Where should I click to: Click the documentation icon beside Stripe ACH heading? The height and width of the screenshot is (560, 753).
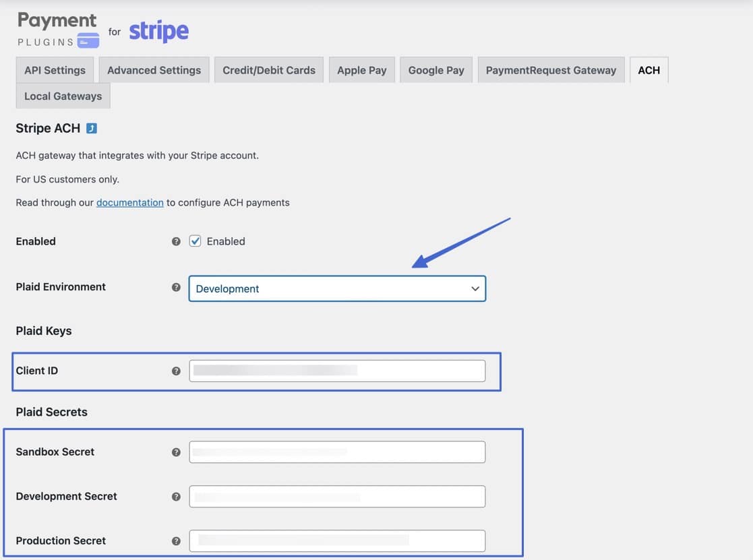click(92, 127)
